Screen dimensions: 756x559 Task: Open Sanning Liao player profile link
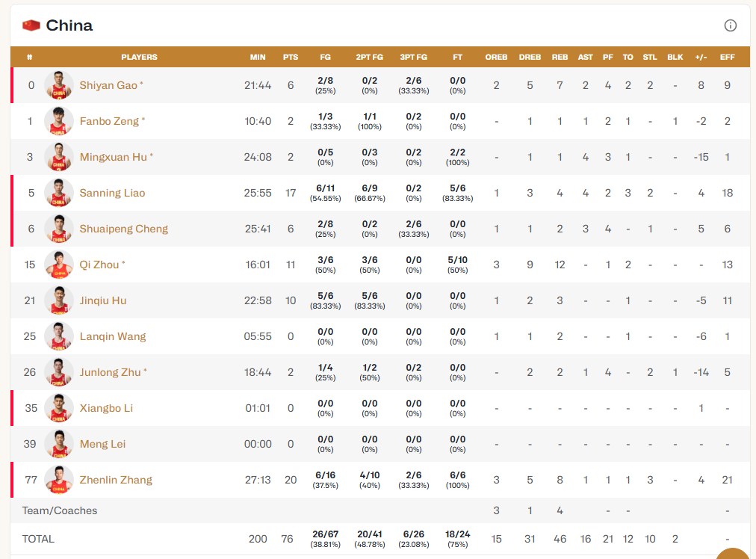coord(112,193)
